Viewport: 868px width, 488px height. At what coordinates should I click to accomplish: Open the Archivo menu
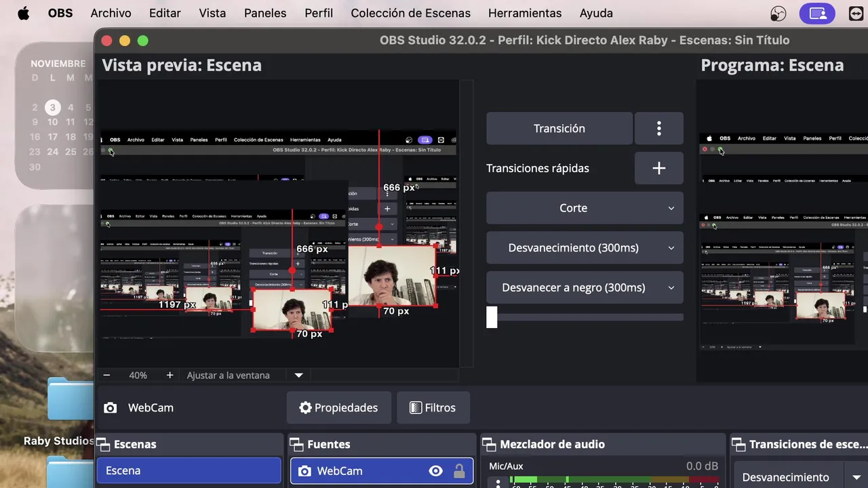coord(111,14)
